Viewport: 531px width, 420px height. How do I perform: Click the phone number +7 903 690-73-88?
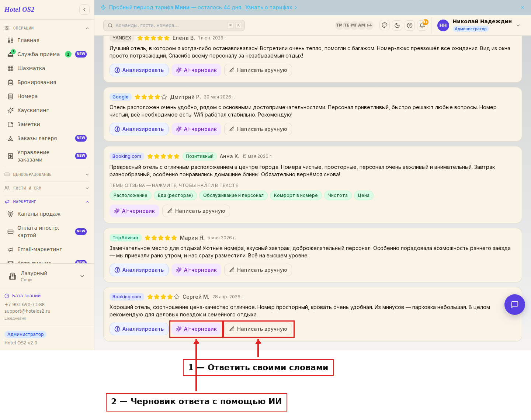(24, 305)
